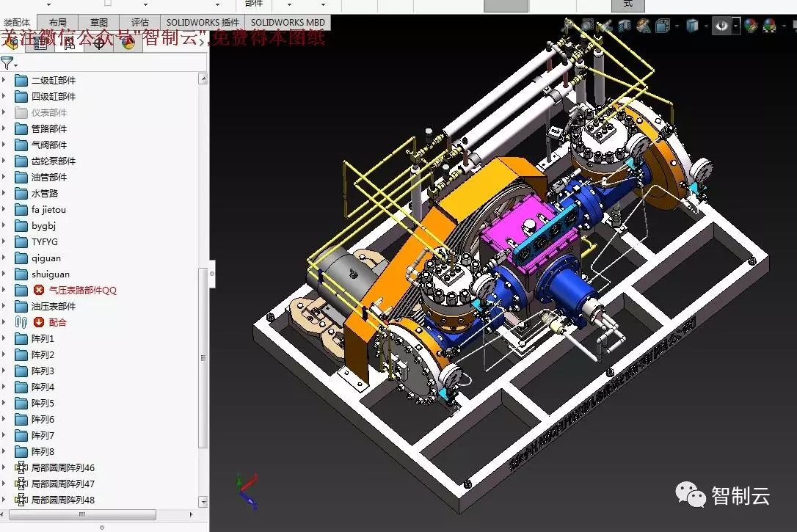Switch to the 装配体 ribbon tab
The height and width of the screenshot is (532, 797).
pos(18,22)
